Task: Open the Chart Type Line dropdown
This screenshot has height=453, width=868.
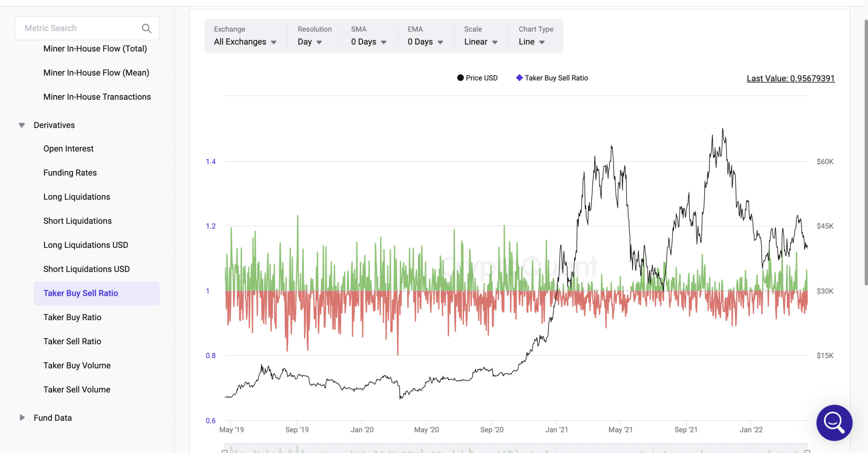Action: pyautogui.click(x=535, y=36)
